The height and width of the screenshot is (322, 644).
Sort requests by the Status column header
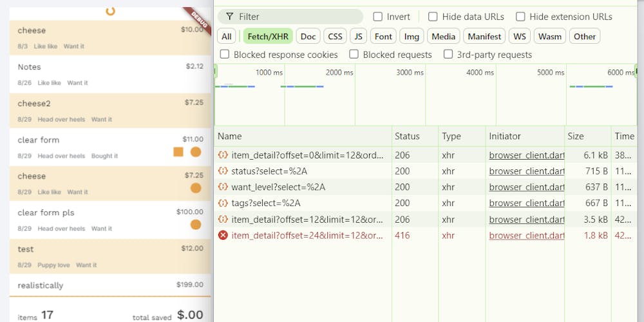tap(407, 137)
